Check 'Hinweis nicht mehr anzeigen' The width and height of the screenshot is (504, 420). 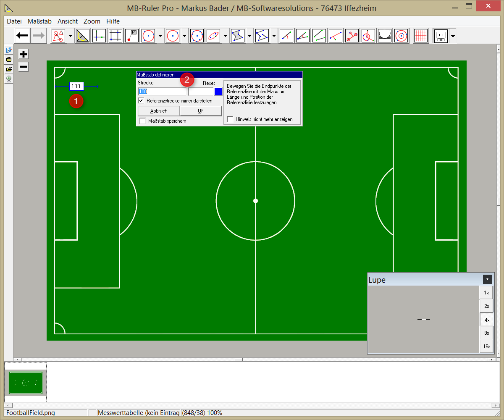tap(230, 119)
